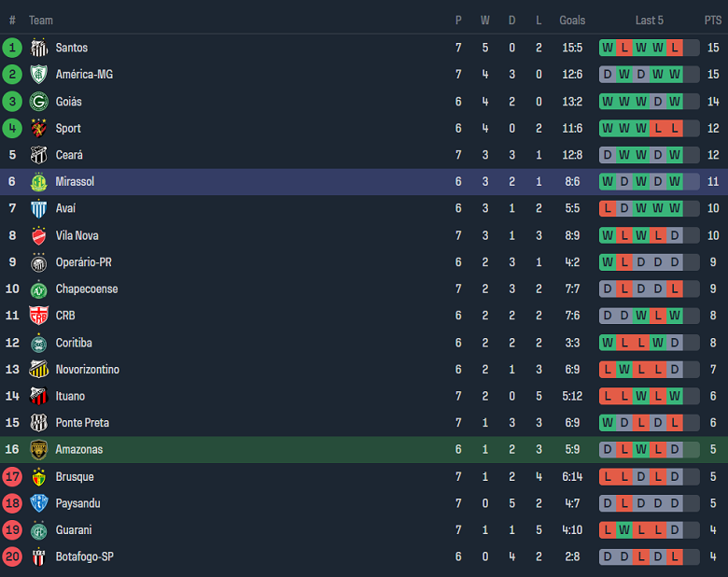Open the Ceará team page
The image size is (728, 577).
(69, 155)
